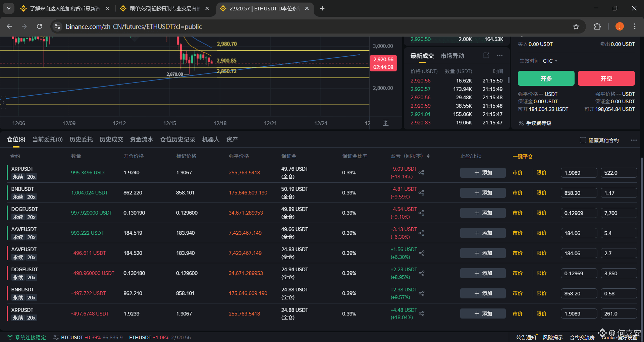The height and width of the screenshot is (342, 644).
Task: Click the recent trades list scrollbar
Action: coord(508,80)
